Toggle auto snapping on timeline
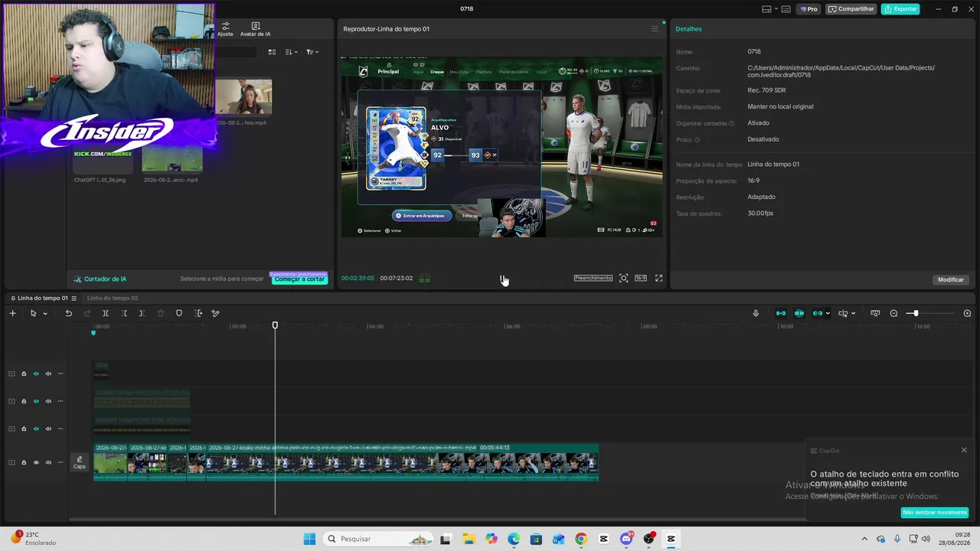980x551 pixels. coord(799,313)
